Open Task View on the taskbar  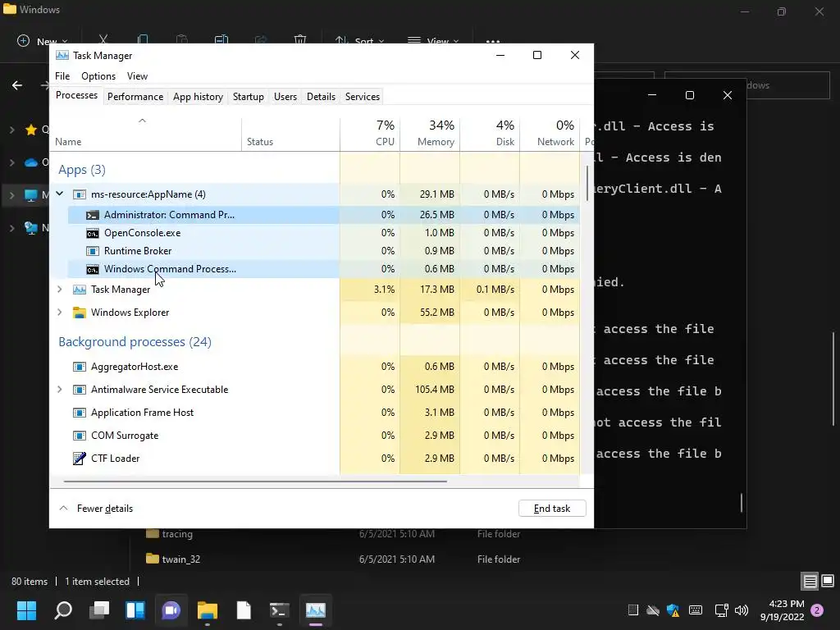click(x=99, y=610)
